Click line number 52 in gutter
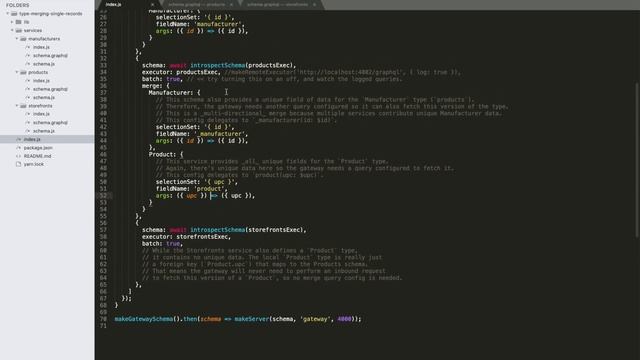This screenshot has height=360, width=640. [103, 196]
